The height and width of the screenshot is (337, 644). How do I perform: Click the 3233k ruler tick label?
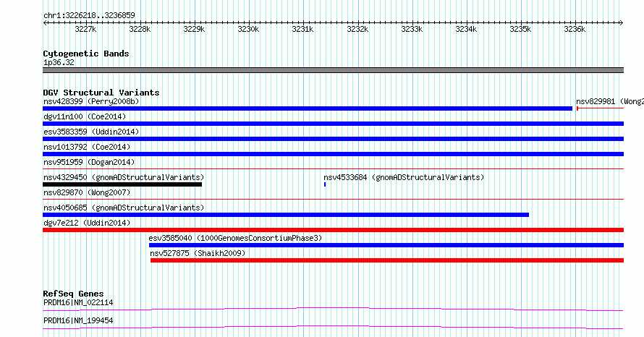tap(412, 29)
